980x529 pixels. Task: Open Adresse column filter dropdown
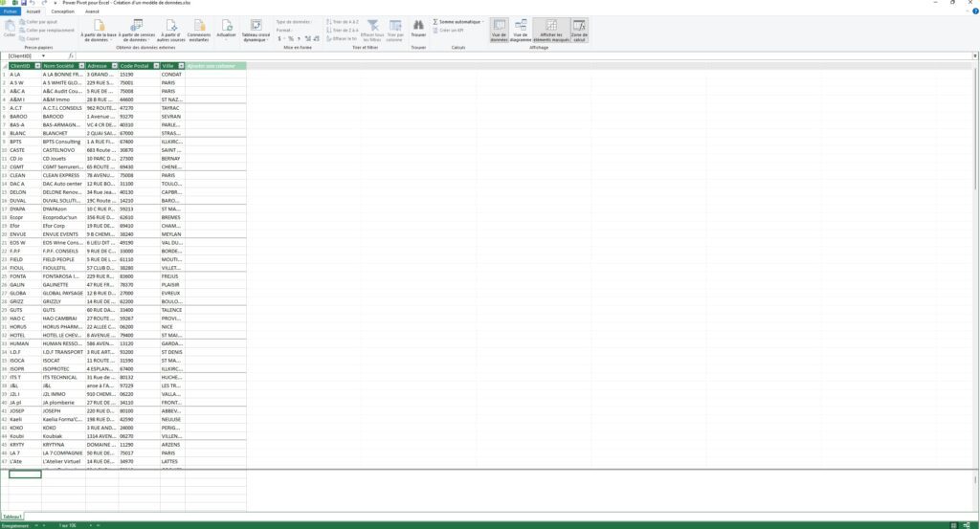click(115, 66)
